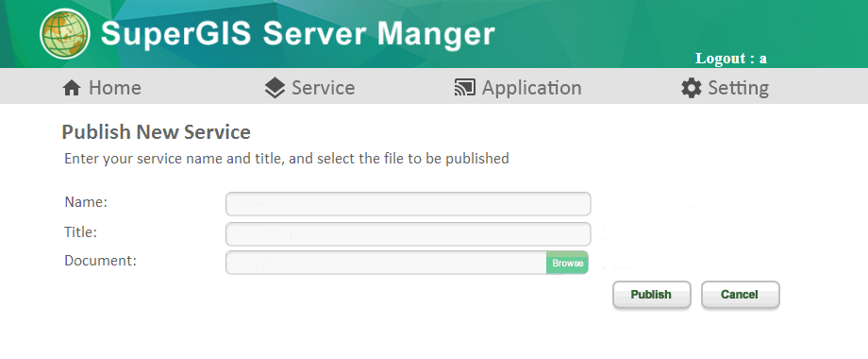Image resolution: width=868 pixels, height=359 pixels.
Task: Click inside the Document path field
Action: (x=387, y=263)
